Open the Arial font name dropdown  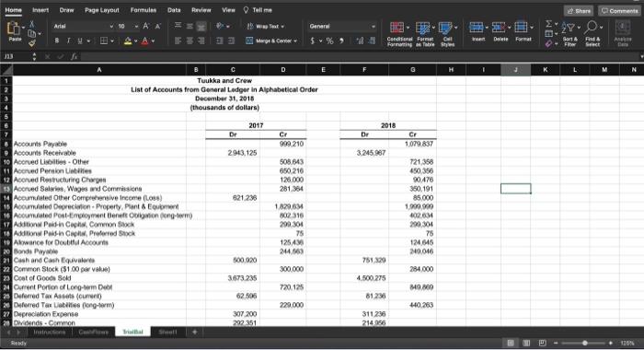(x=111, y=27)
